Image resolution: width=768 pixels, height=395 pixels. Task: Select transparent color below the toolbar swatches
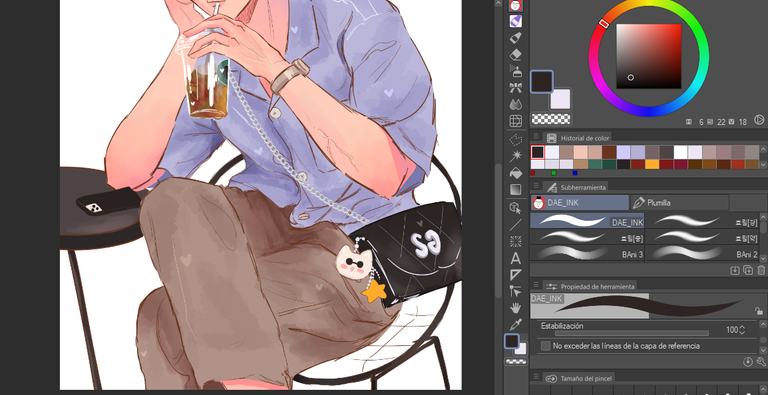coord(516,362)
